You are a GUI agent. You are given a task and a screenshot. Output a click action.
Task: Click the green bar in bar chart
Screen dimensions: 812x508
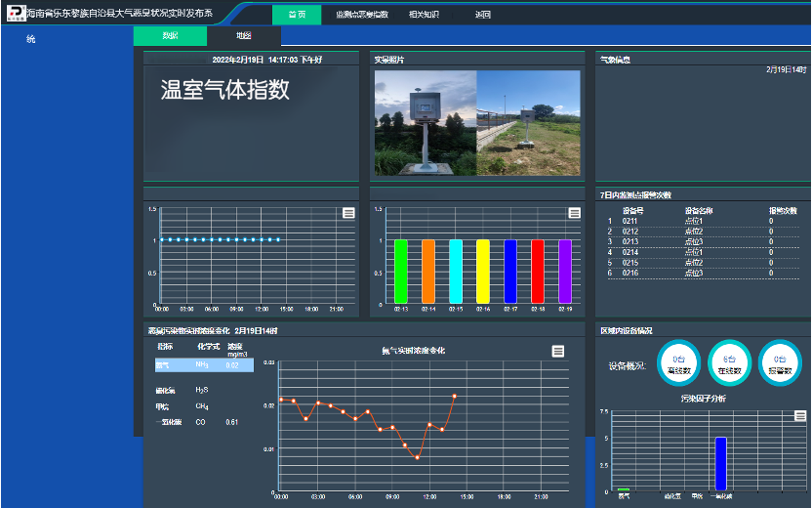tap(401, 271)
